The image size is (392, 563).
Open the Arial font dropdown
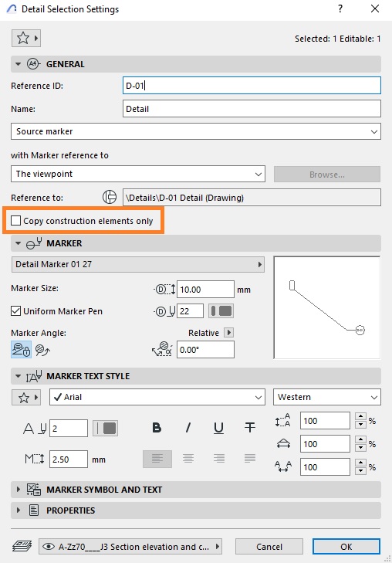[157, 397]
